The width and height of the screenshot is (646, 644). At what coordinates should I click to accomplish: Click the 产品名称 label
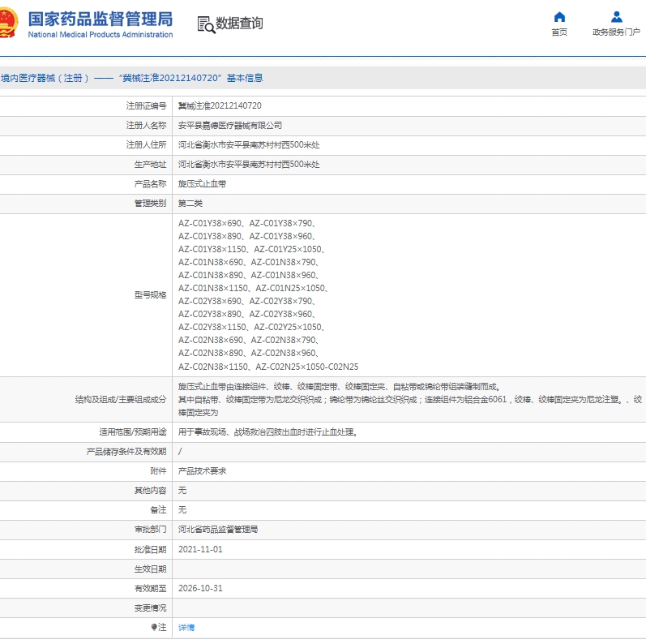tap(151, 184)
